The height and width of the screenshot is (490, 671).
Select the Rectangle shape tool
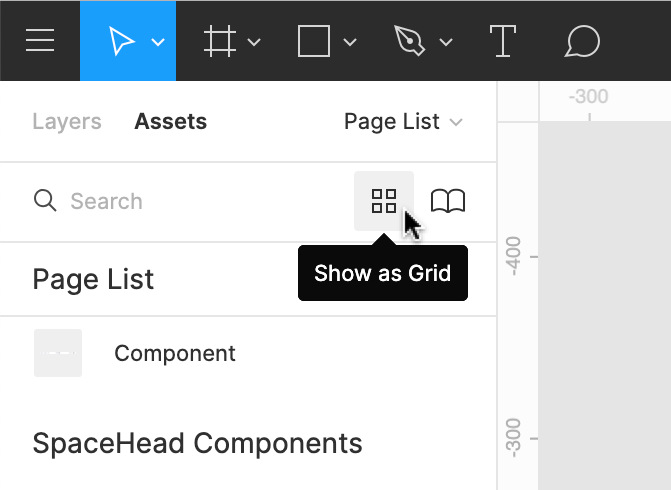(x=314, y=41)
